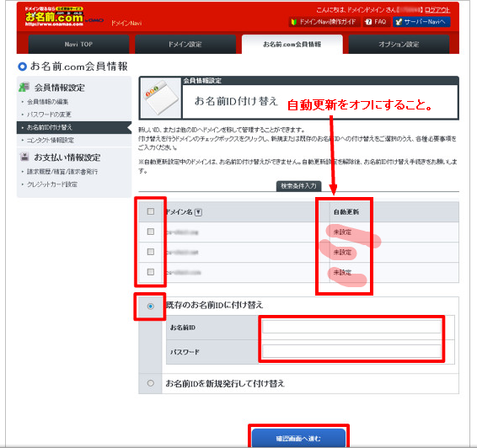The height and width of the screenshot is (448, 477).
Task: Click the 確認画面へ進む button
Action: (x=298, y=438)
